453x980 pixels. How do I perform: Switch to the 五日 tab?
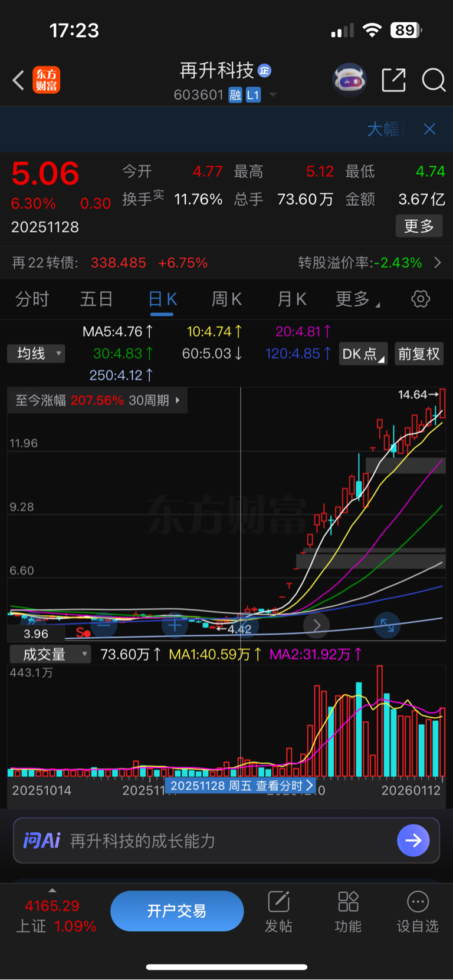click(97, 299)
